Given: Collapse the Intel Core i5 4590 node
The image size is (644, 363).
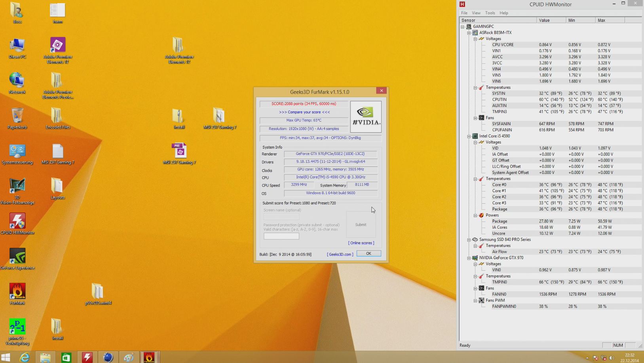Looking at the screenshot, I should [x=469, y=136].
